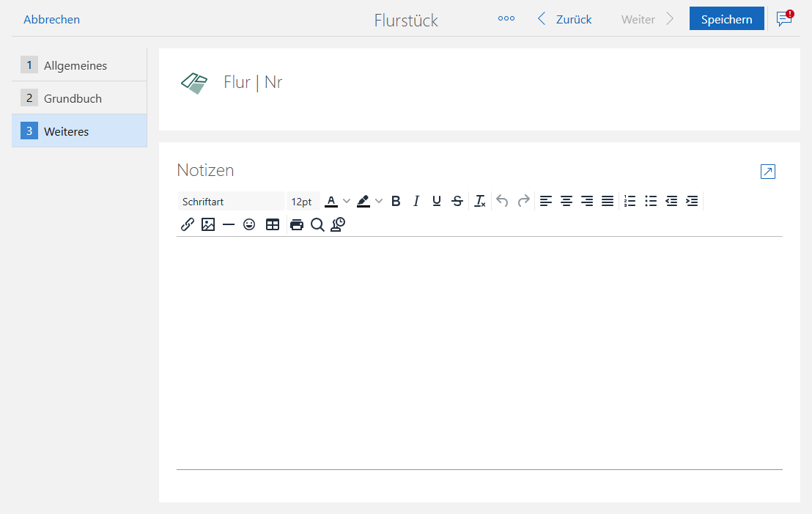Open search in the editor
Viewport: 812px width, 514px height.
[x=317, y=224]
